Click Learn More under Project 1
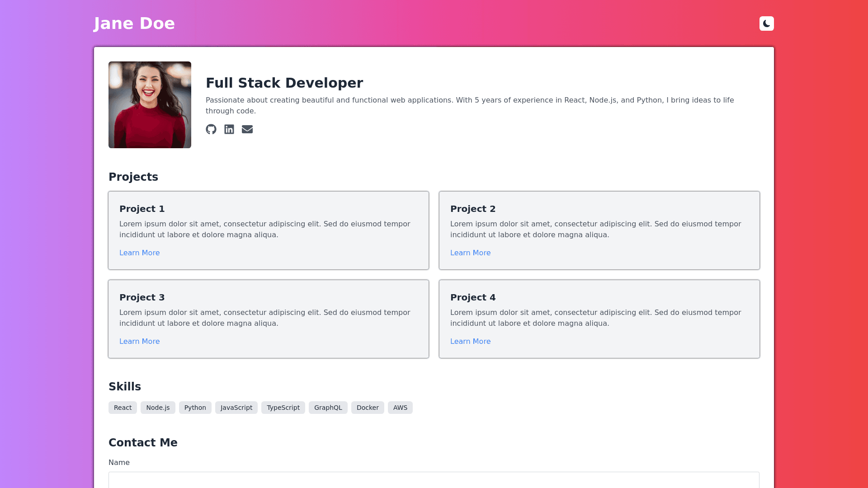 click(139, 253)
